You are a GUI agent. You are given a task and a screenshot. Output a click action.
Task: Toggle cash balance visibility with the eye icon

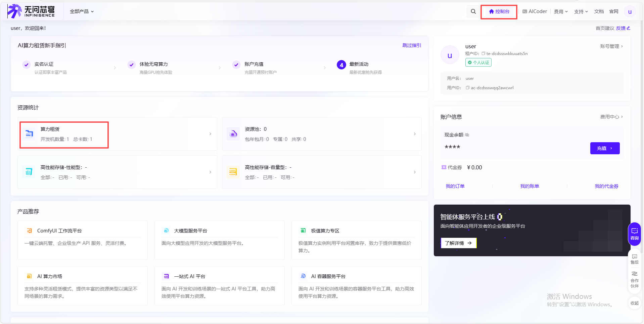tap(467, 135)
